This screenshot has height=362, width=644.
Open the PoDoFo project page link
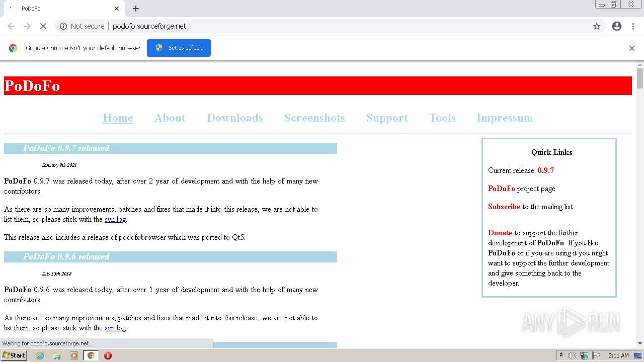click(x=501, y=189)
